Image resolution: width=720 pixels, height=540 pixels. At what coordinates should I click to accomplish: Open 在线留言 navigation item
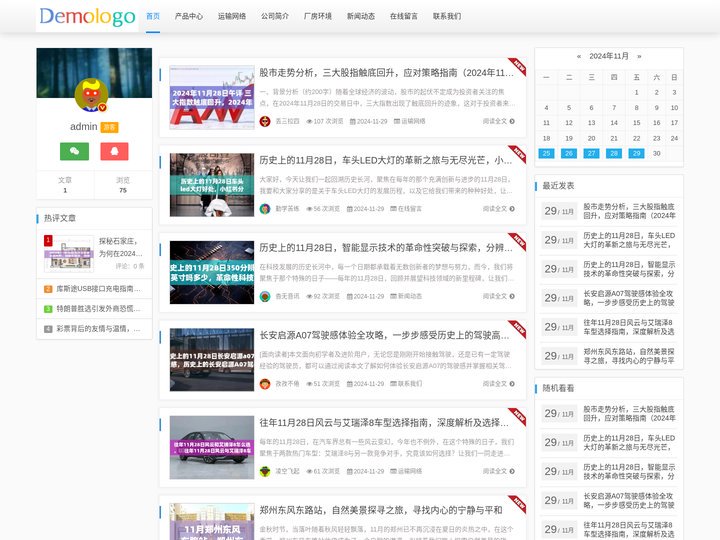tap(404, 16)
